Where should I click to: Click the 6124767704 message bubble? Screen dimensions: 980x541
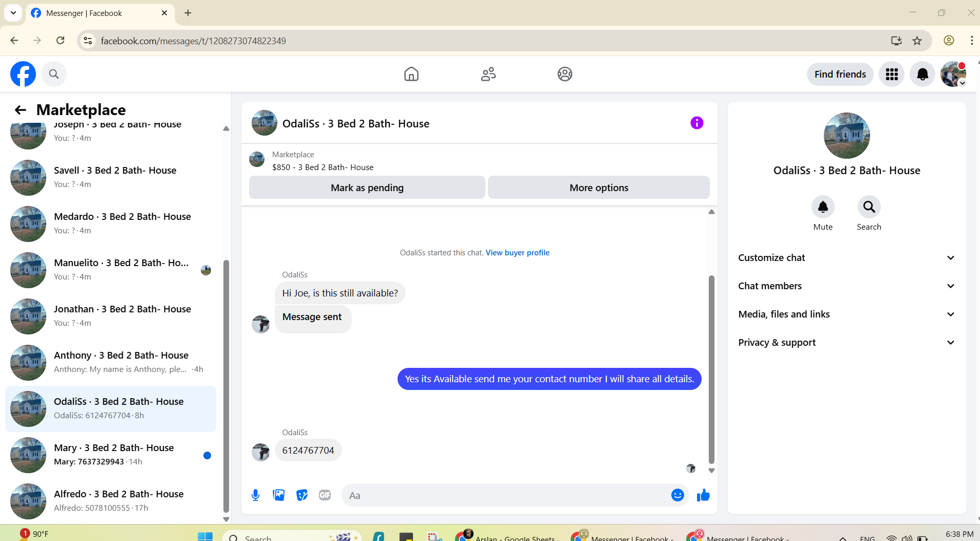pyautogui.click(x=308, y=451)
